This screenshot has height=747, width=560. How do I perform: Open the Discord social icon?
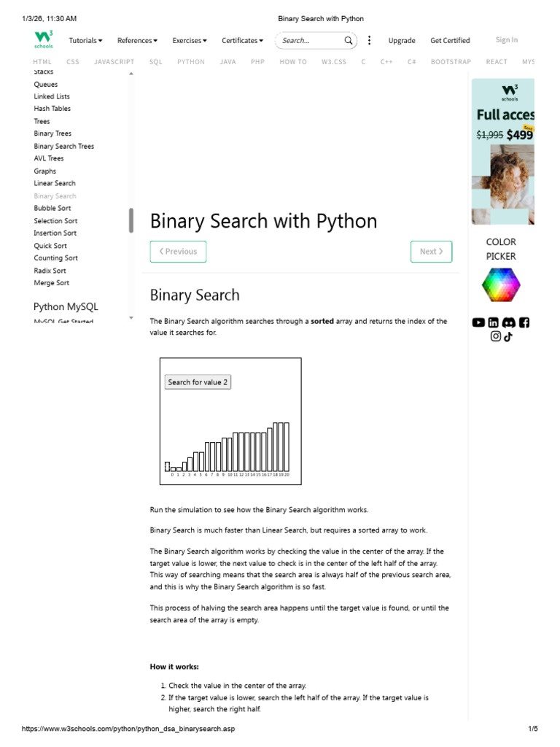point(508,322)
